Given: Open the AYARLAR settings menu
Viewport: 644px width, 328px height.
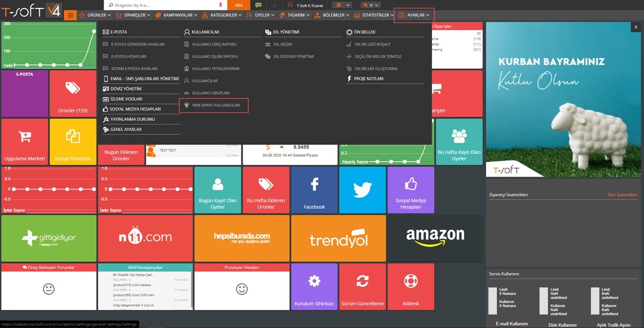Looking at the screenshot, I should [414, 15].
